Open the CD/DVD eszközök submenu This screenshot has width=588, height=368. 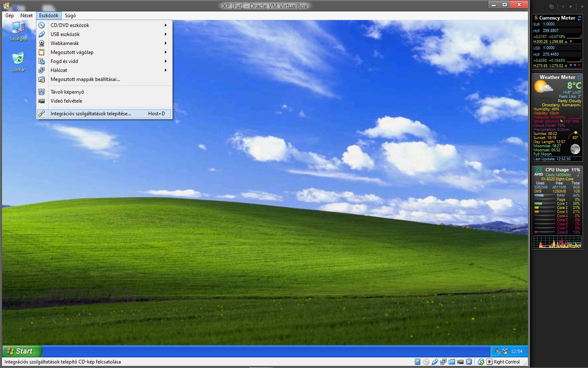click(105, 25)
